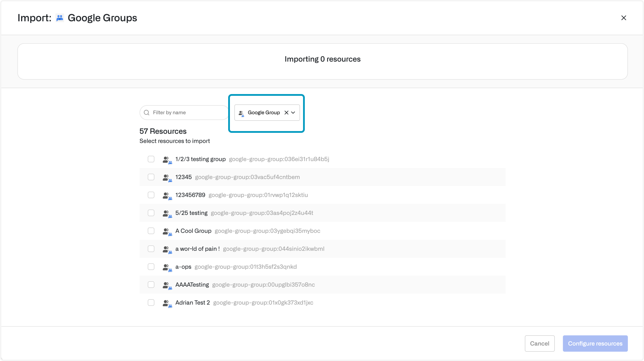Viewport: 644px width, 361px height.
Task: Check the 1/2/3 testing group checkbox
Action: 151,159
